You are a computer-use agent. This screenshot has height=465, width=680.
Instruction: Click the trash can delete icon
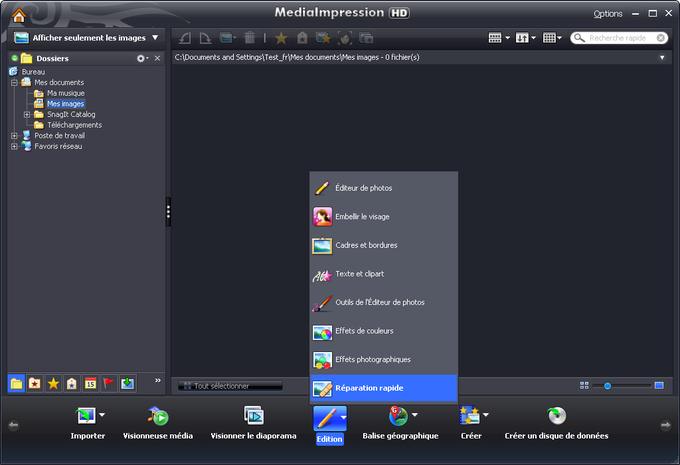coord(250,38)
